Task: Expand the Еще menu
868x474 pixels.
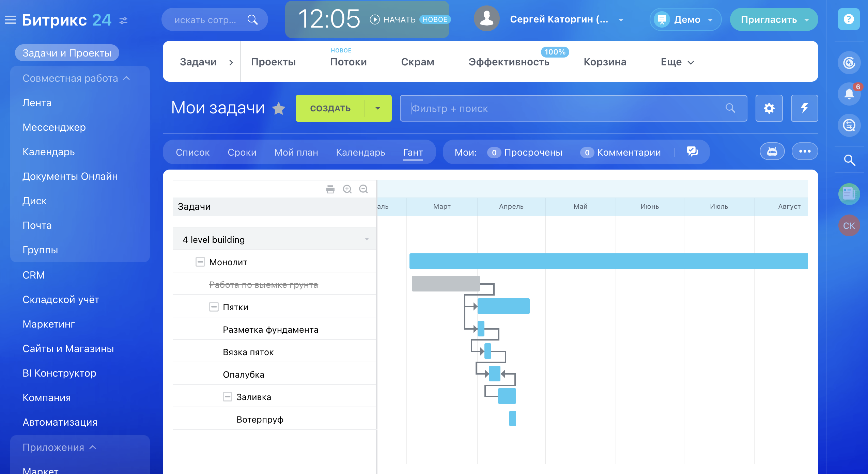Action: (677, 62)
